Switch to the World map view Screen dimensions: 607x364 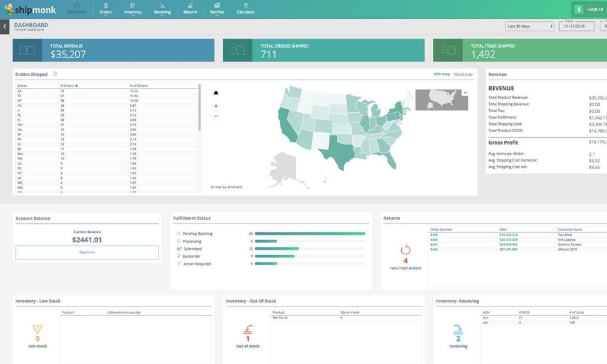(x=462, y=73)
